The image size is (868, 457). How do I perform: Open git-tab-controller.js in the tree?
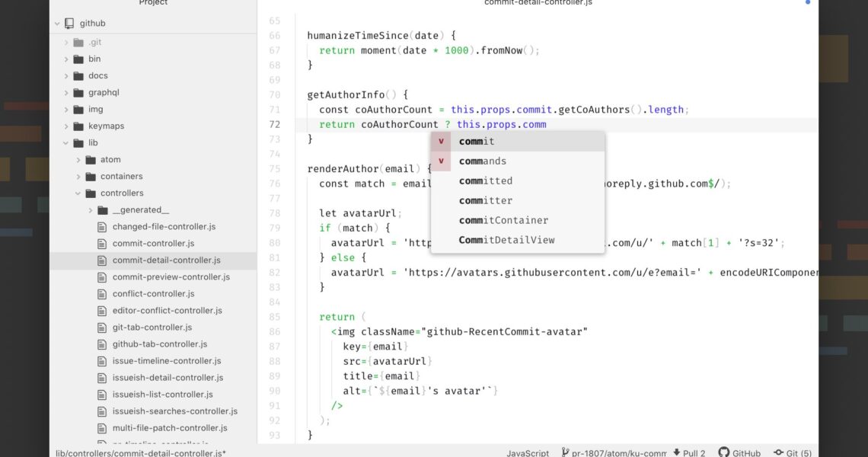point(152,328)
